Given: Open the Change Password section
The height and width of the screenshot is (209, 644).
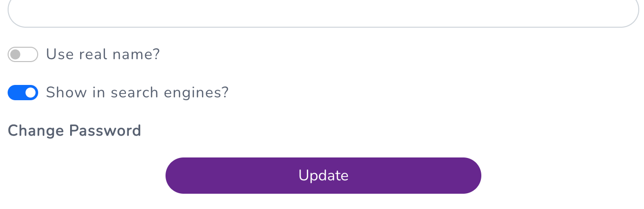Looking at the screenshot, I should tap(74, 131).
